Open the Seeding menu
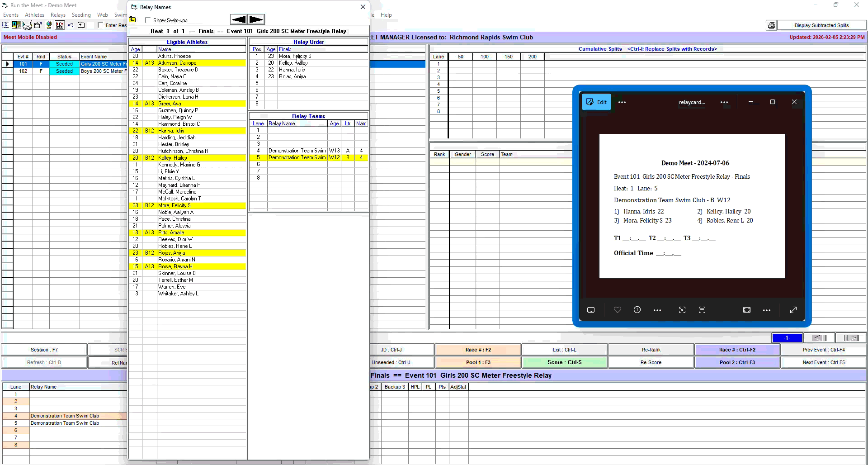Screen dimensions: 868x465 pos(81,15)
